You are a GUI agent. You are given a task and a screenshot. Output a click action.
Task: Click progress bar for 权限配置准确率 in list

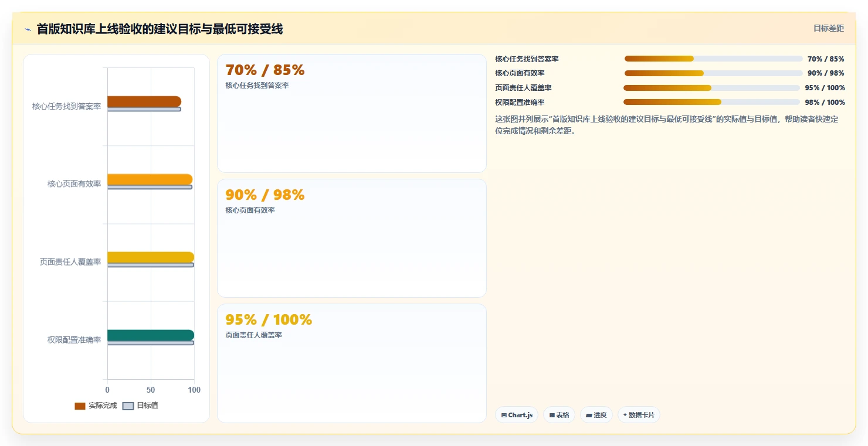pos(711,102)
